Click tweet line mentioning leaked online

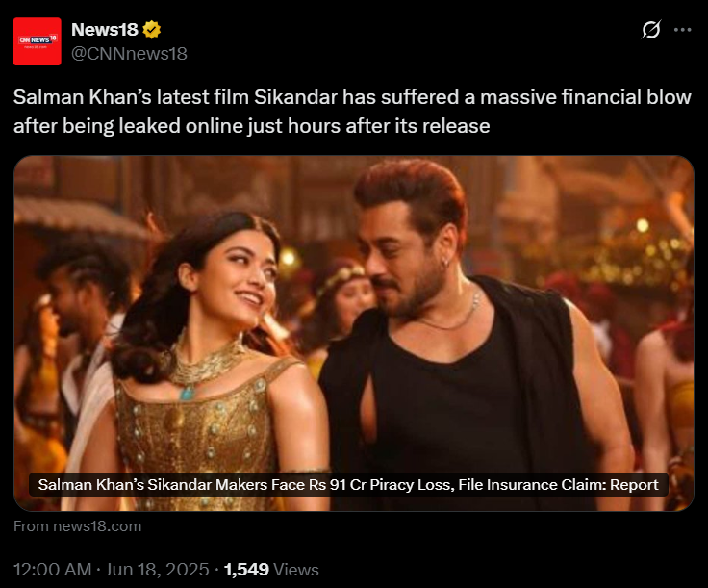(x=251, y=125)
